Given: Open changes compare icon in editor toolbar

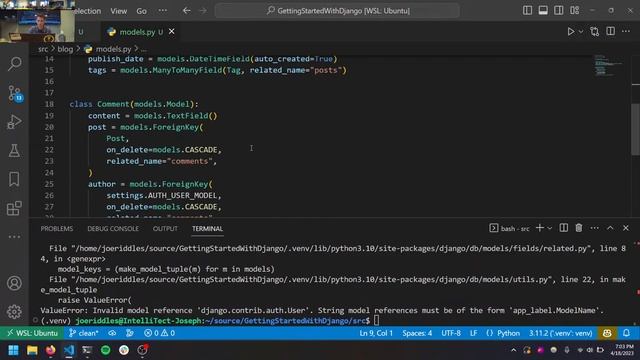Looking at the screenshot, I should (x=595, y=31).
